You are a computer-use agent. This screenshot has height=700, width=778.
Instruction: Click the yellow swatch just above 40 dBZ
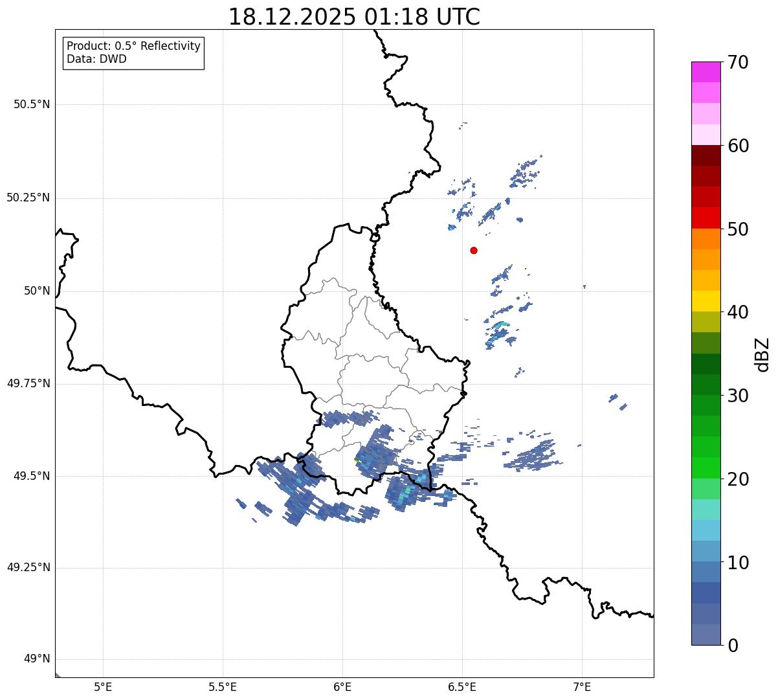(706, 301)
